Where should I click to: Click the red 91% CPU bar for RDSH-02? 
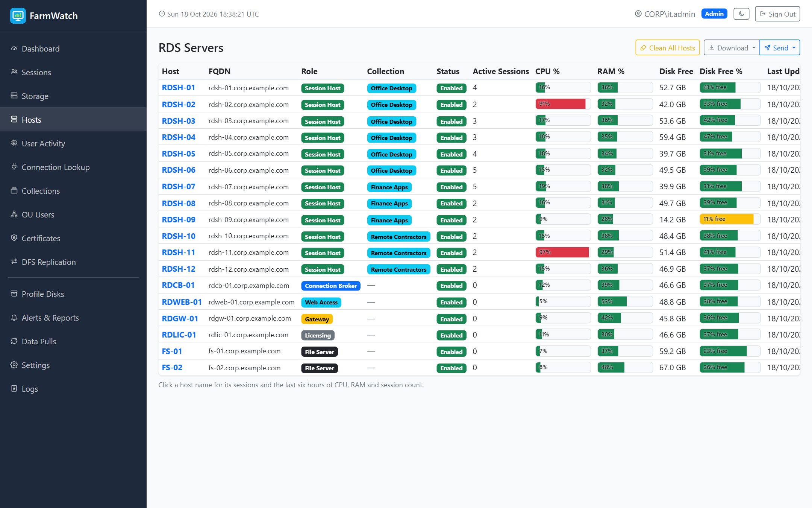pyautogui.click(x=561, y=104)
